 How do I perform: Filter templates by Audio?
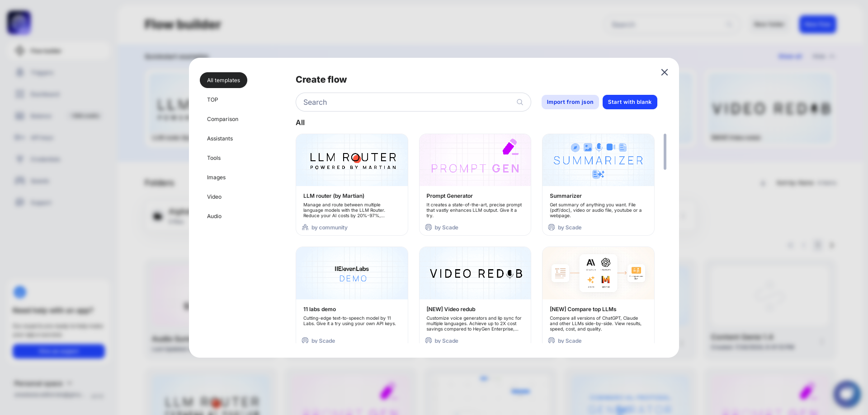click(214, 216)
